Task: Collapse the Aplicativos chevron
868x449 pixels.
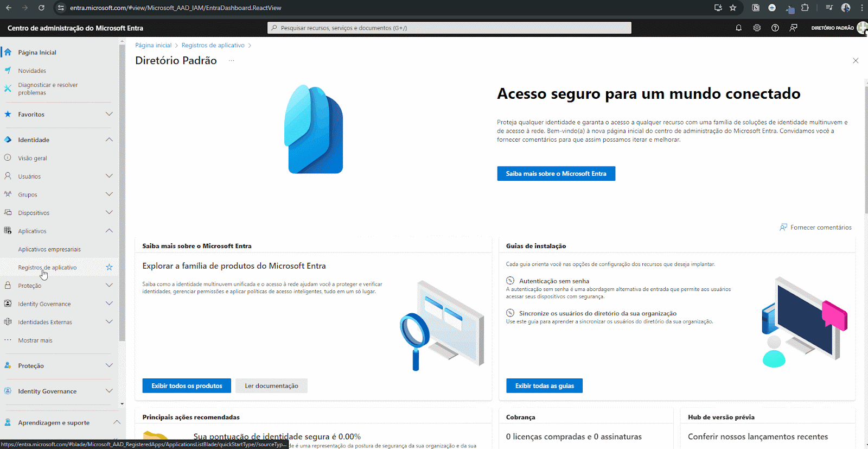Action: click(x=109, y=230)
